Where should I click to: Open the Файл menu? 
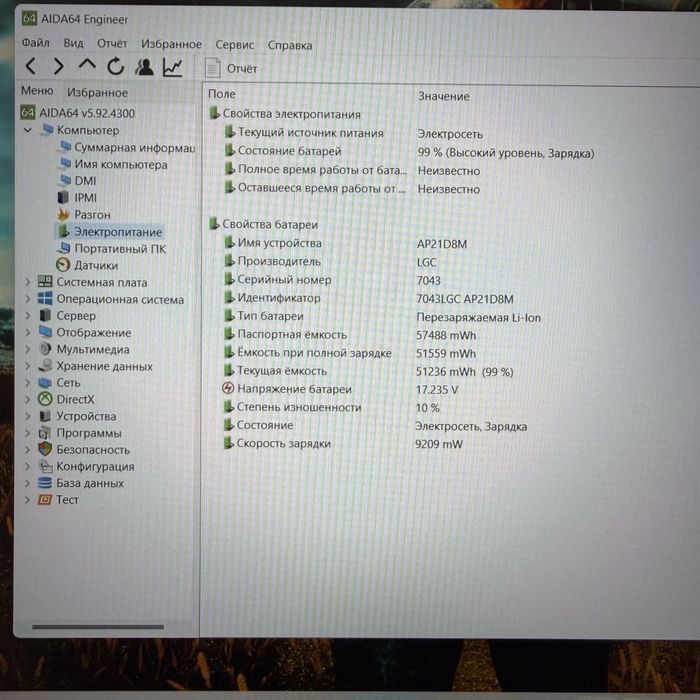pyautogui.click(x=35, y=42)
